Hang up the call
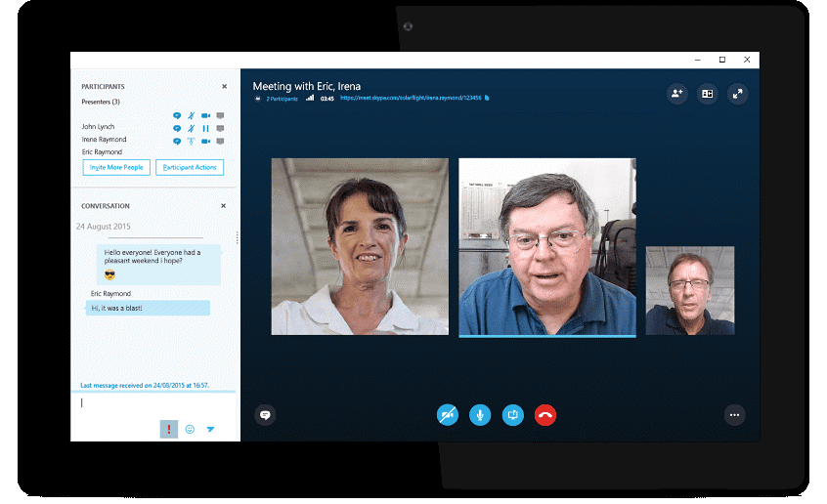This screenshot has height=504, width=827. click(545, 415)
